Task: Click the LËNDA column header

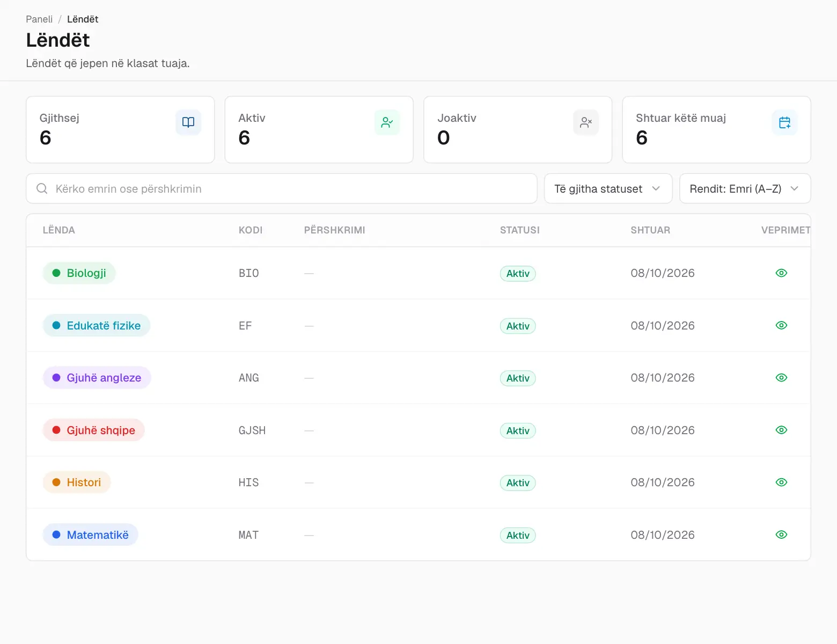Action: [x=59, y=230]
